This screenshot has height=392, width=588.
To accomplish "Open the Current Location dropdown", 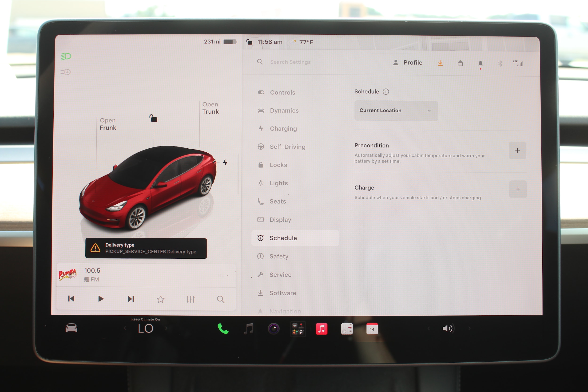I will [396, 111].
